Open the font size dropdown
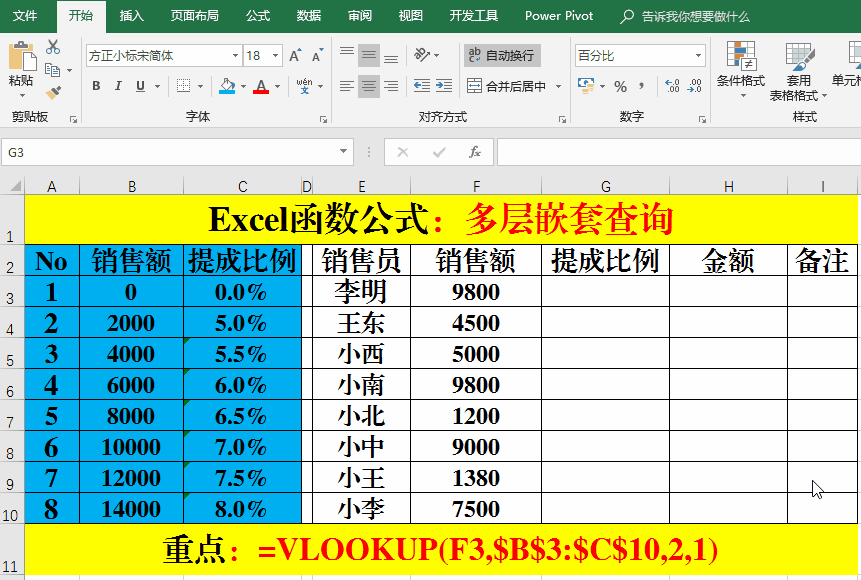This screenshot has width=861, height=580. click(275, 55)
